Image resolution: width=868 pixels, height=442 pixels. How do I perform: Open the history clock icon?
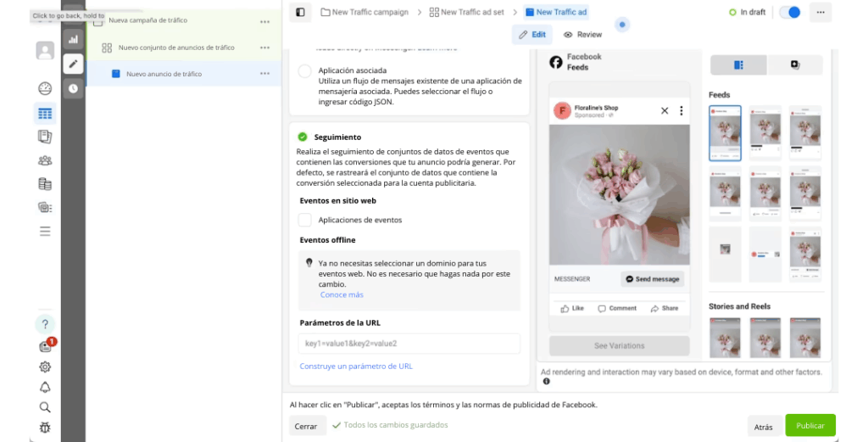tap(73, 88)
